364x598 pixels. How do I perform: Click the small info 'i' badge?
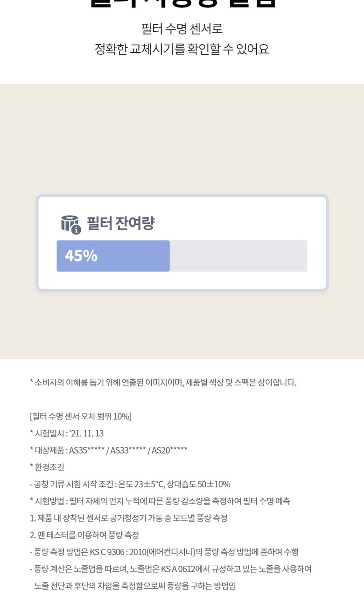tap(76, 229)
